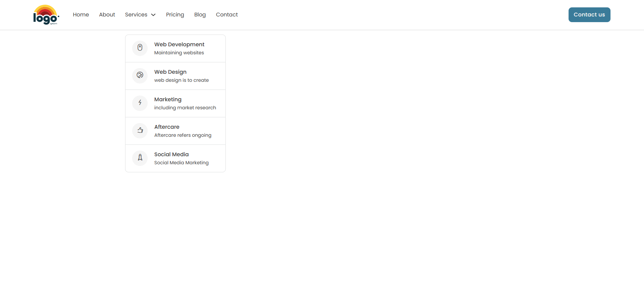The width and height of the screenshot is (644, 294).
Task: Open the Aftercare heading in the dropdown
Action: tap(167, 127)
